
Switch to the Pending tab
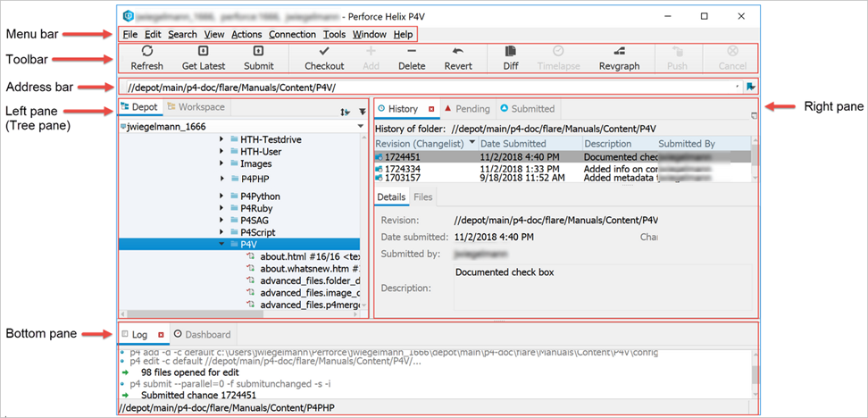[467, 109]
